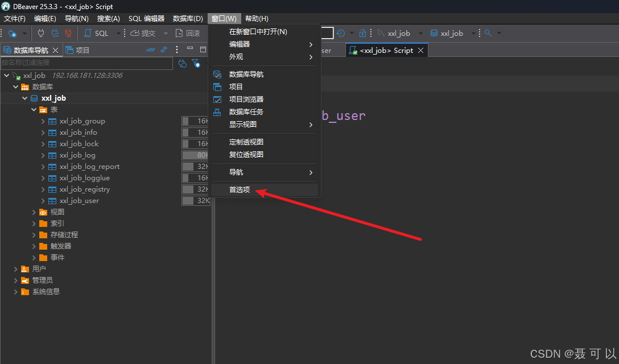The width and height of the screenshot is (619, 364).
Task: Collapse the xxl_job connection node
Action: (x=7, y=76)
